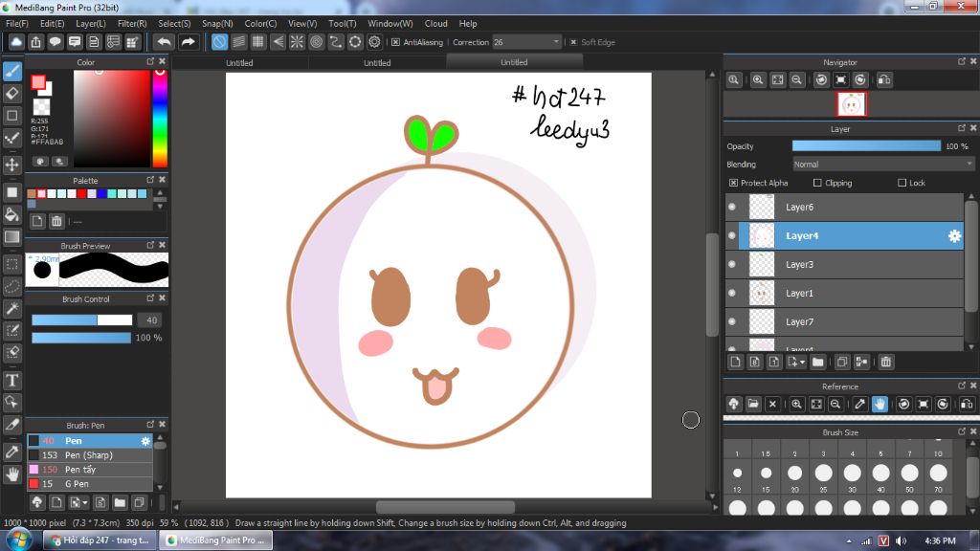Select the Text tool
Screen dimensions: 980x551
pos(12,380)
